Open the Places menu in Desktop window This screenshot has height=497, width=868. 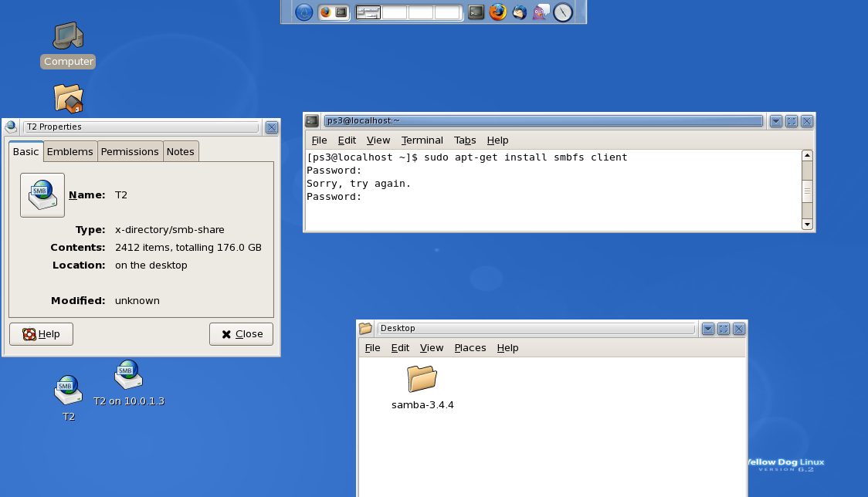(x=470, y=347)
